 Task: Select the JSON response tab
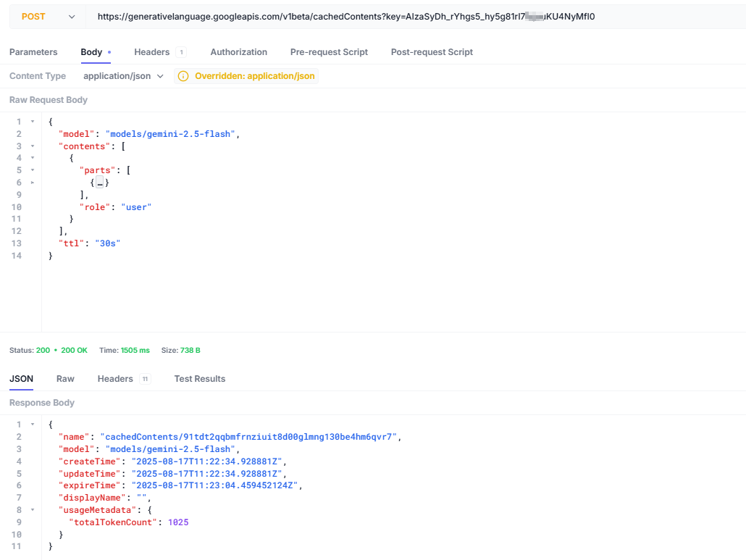tap(22, 379)
